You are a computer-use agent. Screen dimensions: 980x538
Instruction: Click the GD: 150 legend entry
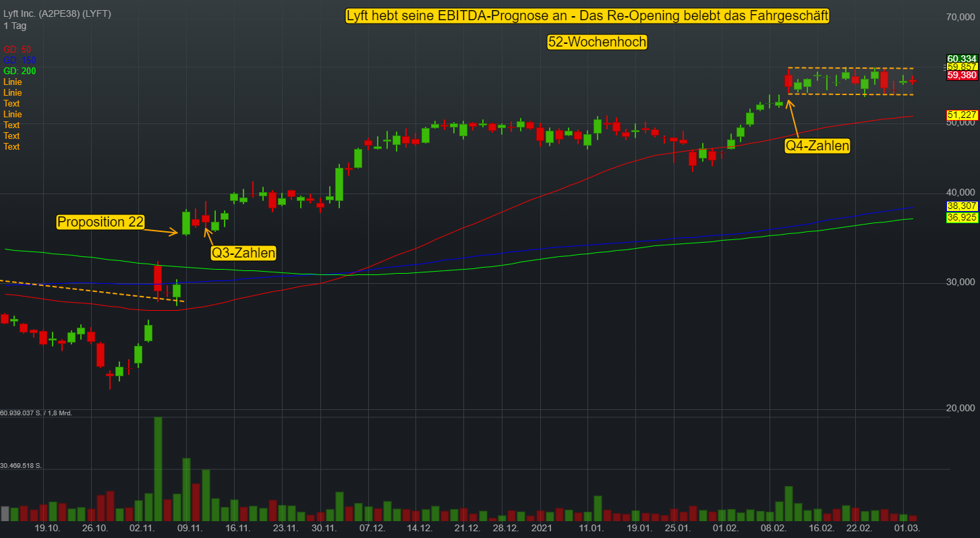coord(20,60)
